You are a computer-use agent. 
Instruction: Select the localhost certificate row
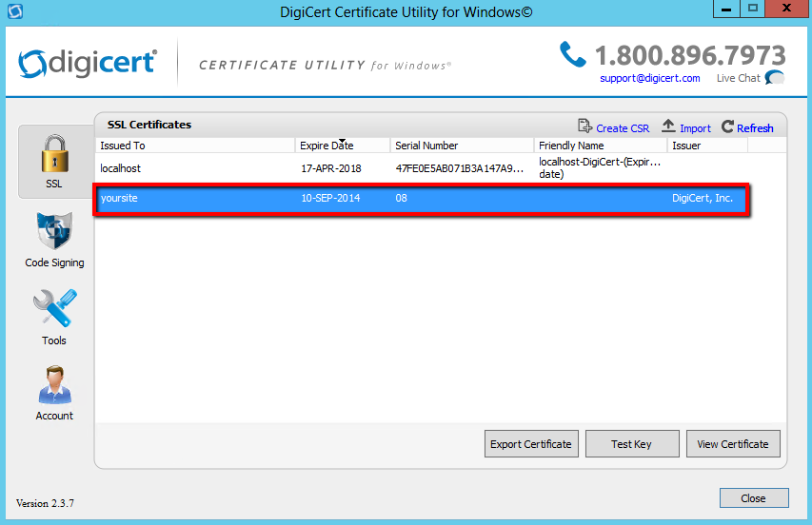tap(286, 168)
